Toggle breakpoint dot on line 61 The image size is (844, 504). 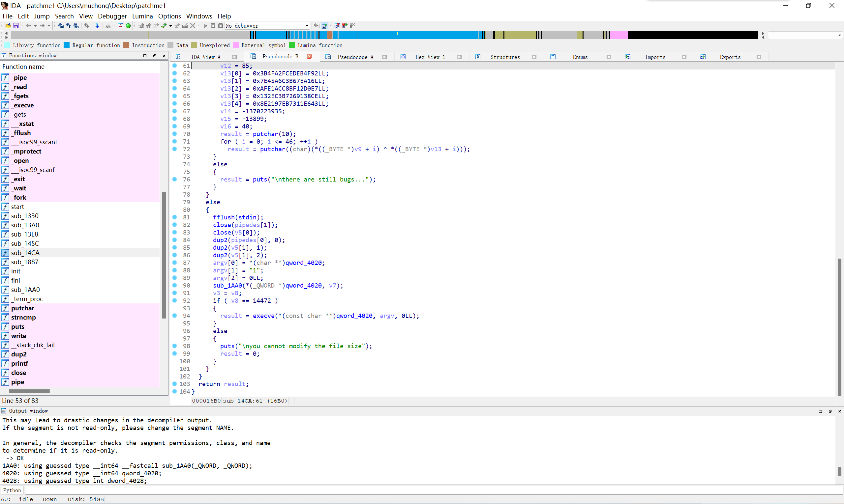[174, 66]
